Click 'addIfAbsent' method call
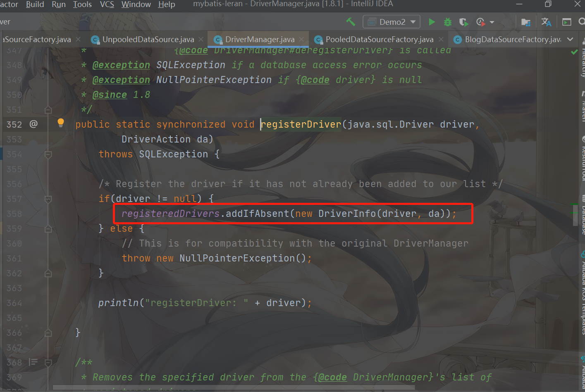Image resolution: width=585 pixels, height=392 pixels. click(257, 214)
